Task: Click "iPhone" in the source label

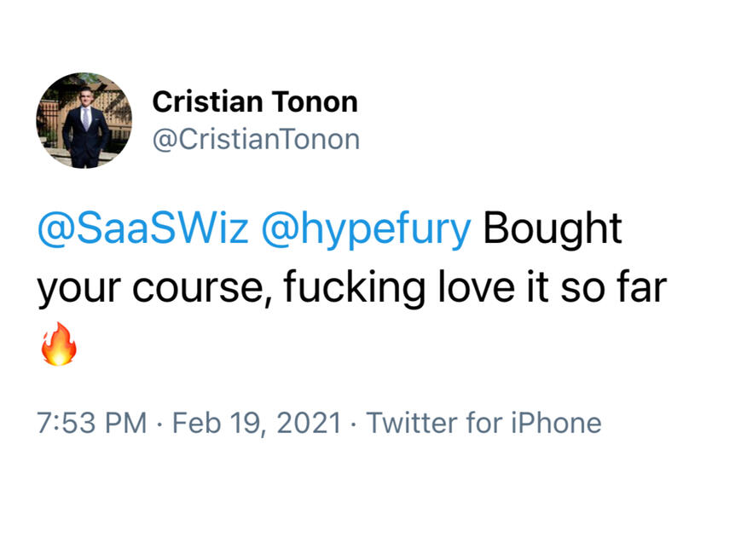Action: (x=556, y=423)
